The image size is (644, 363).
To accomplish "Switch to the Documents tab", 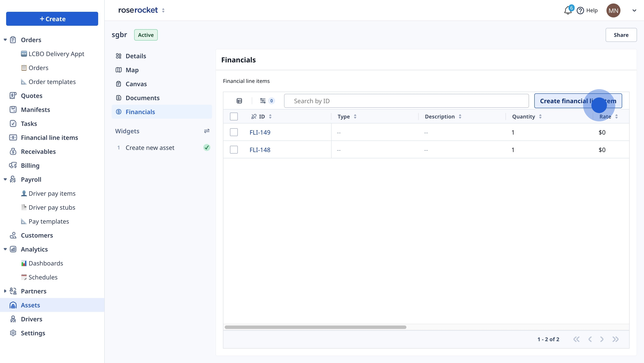I will (142, 98).
